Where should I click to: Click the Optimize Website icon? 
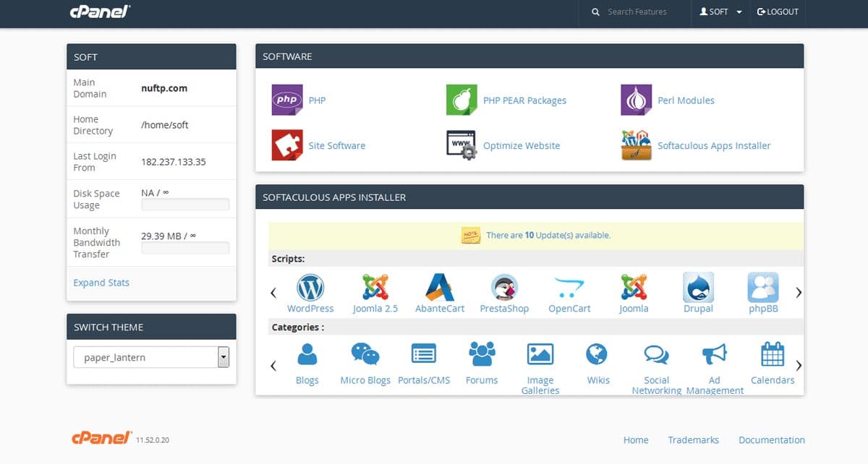pos(461,145)
